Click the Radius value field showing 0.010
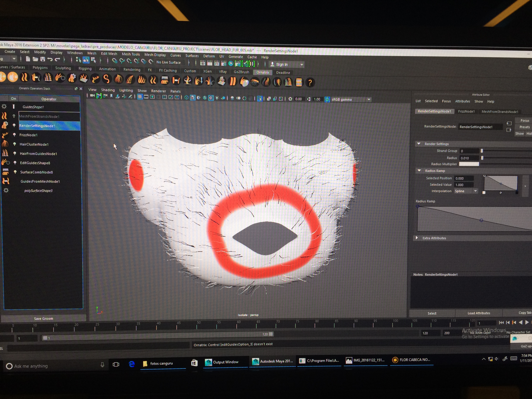The height and width of the screenshot is (399, 532). (x=469, y=158)
